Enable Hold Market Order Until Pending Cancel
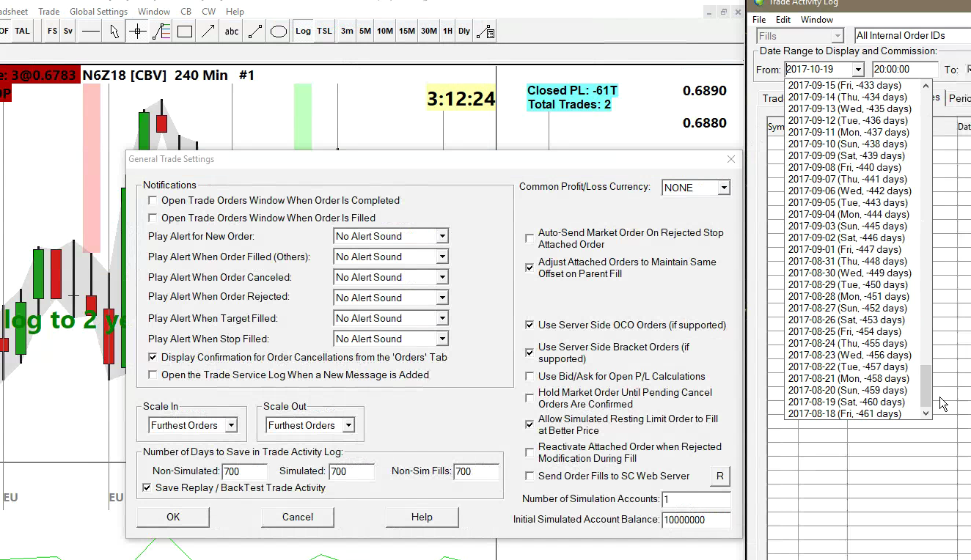Screen dimensions: 971x560 (x=530, y=398)
